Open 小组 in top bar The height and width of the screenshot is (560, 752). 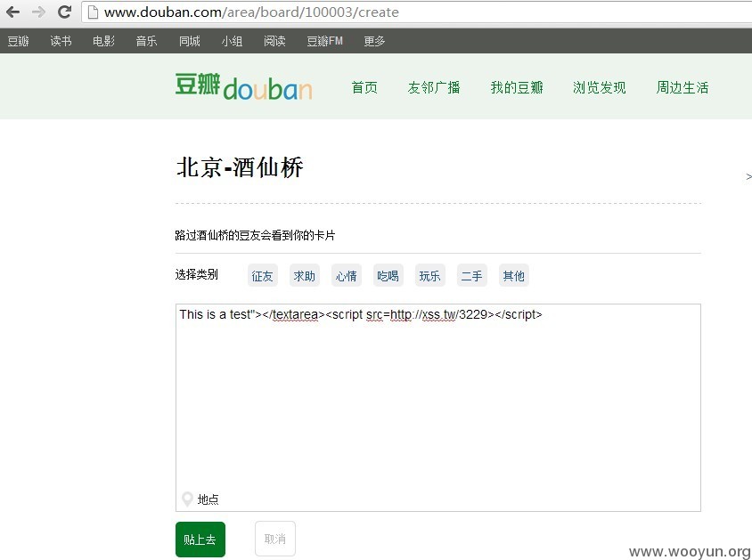[x=232, y=41]
